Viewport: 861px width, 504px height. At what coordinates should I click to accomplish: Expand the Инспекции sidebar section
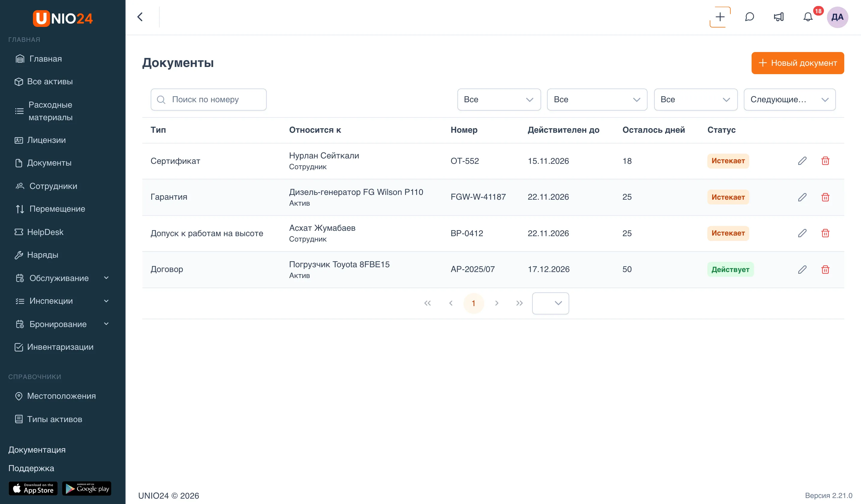pos(62,301)
